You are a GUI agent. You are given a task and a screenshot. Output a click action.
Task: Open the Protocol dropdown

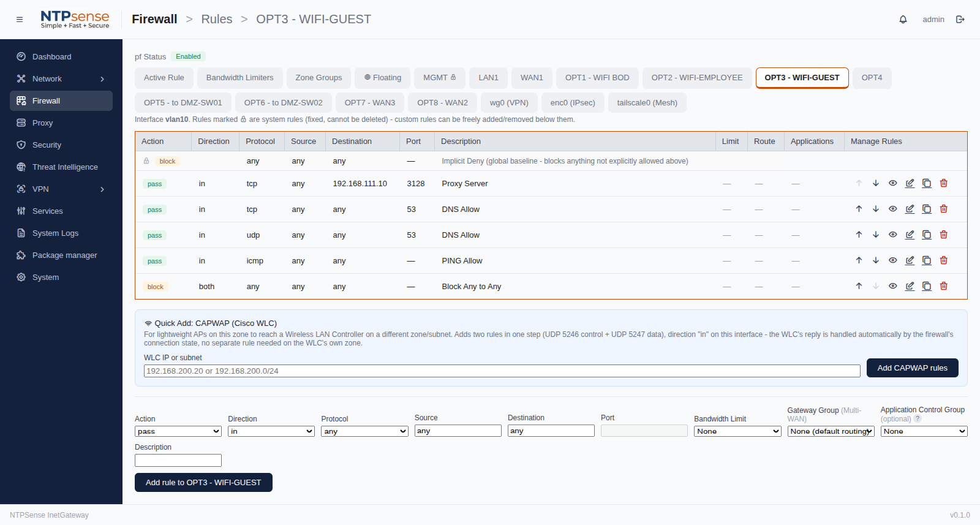coord(364,431)
